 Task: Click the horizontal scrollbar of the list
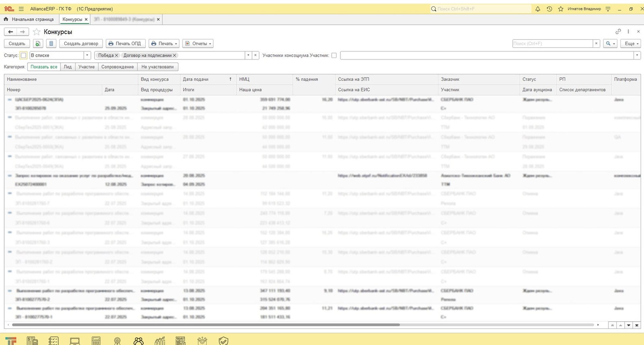pyautogui.click(x=206, y=325)
